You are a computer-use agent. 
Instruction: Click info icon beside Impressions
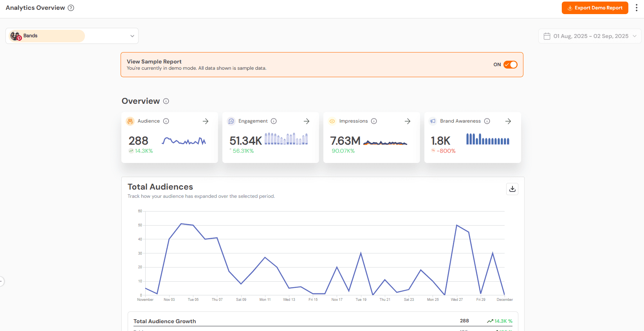[374, 121]
